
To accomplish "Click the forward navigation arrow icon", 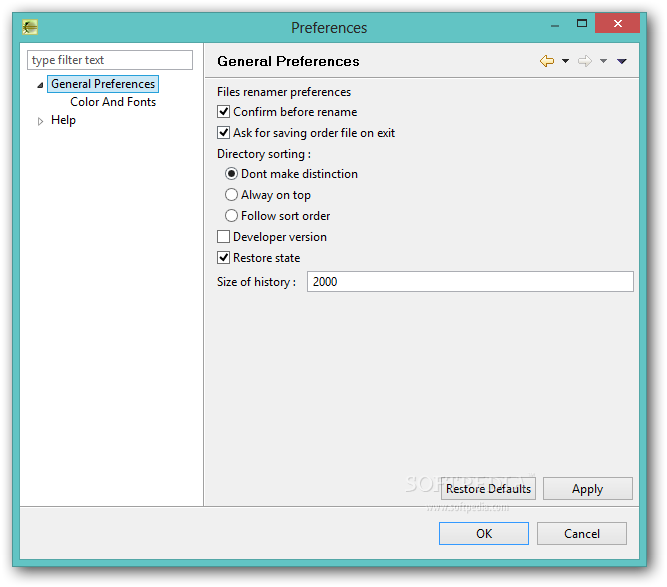I will [585, 61].
